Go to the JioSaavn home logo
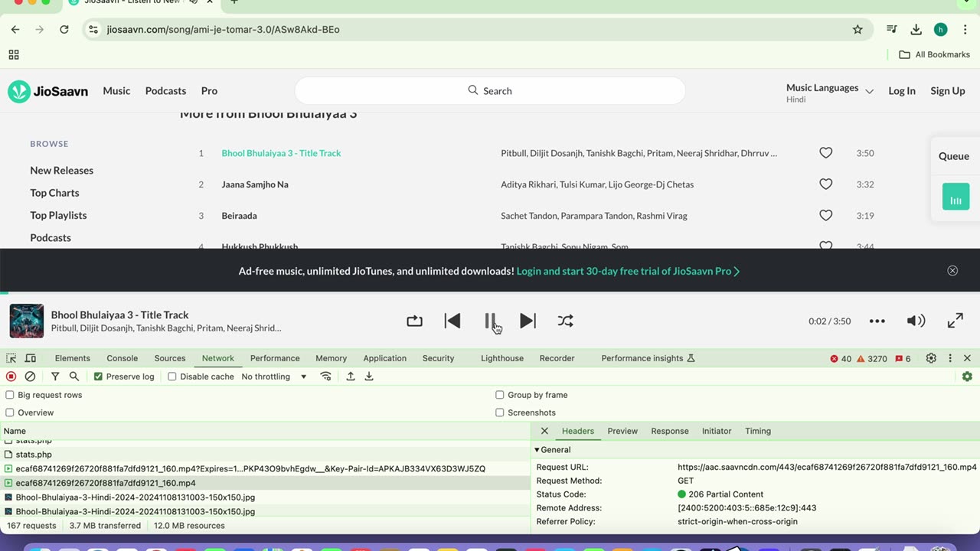The width and height of the screenshot is (980, 551). 47,91
